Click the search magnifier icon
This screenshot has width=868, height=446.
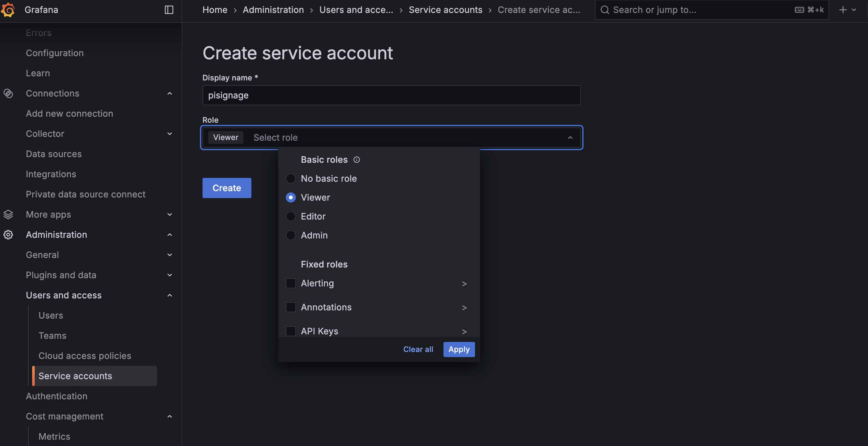pyautogui.click(x=605, y=10)
